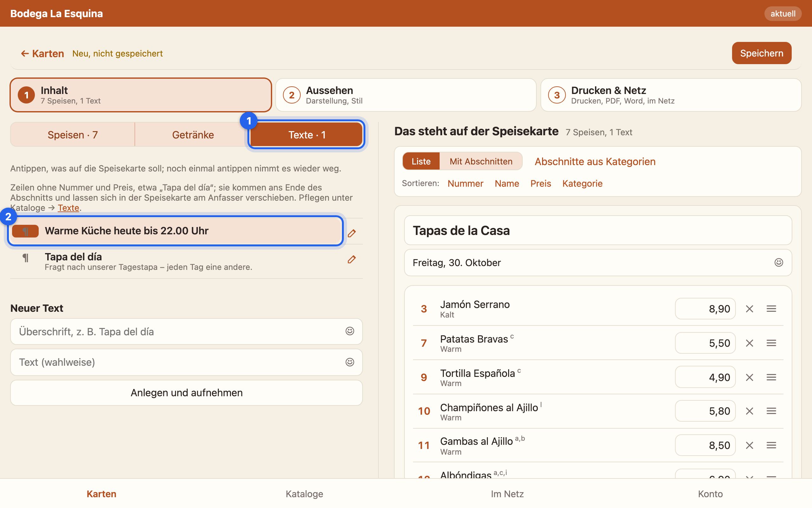Image resolution: width=812 pixels, height=508 pixels.
Task: Sort the menu by Name
Action: 507,184
